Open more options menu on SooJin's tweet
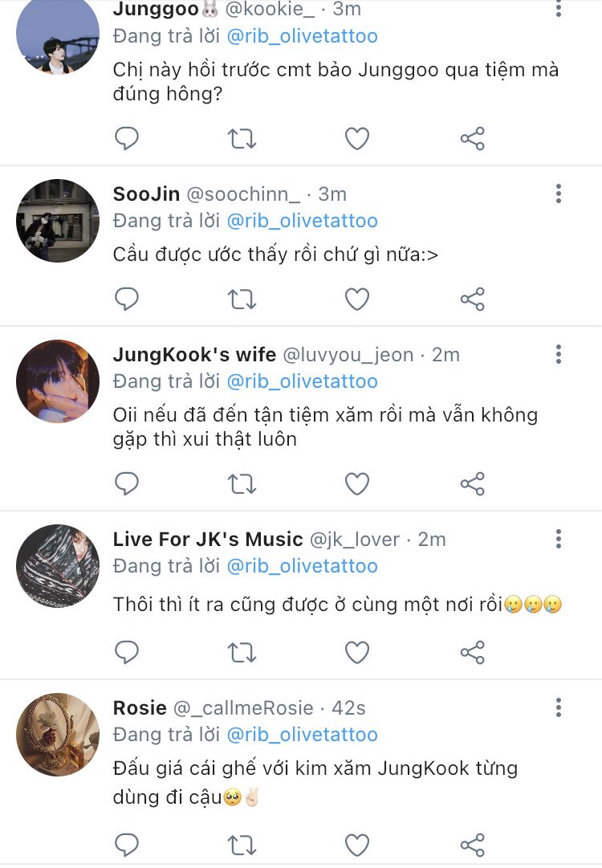602x868 pixels. pos(559,194)
